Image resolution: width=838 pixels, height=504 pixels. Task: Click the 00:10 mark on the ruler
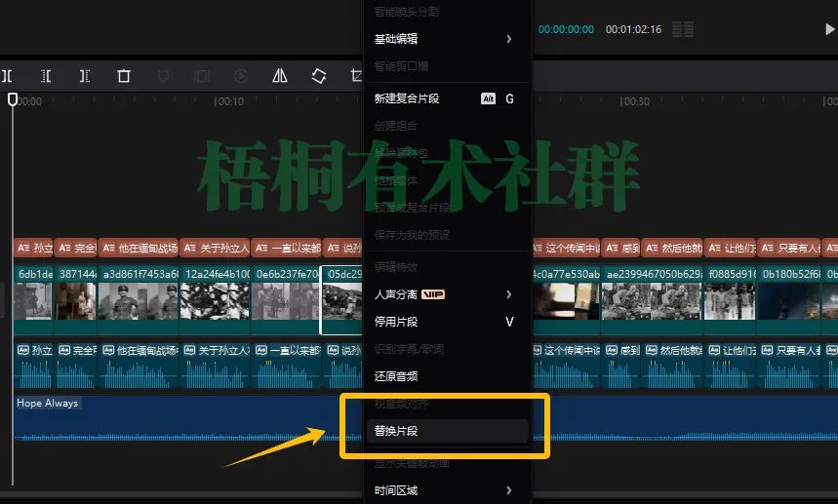[229, 101]
